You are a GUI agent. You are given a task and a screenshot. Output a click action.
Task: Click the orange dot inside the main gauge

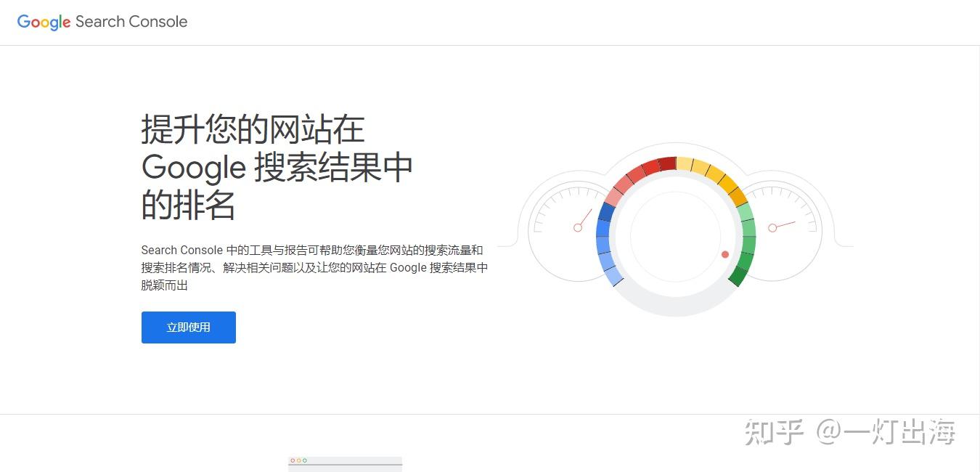[725, 255]
